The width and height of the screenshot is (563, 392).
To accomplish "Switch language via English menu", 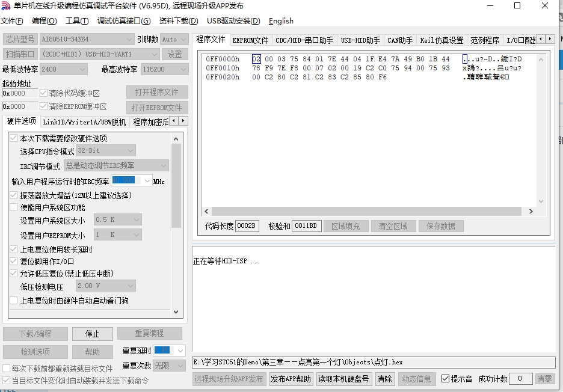I will (x=281, y=21).
